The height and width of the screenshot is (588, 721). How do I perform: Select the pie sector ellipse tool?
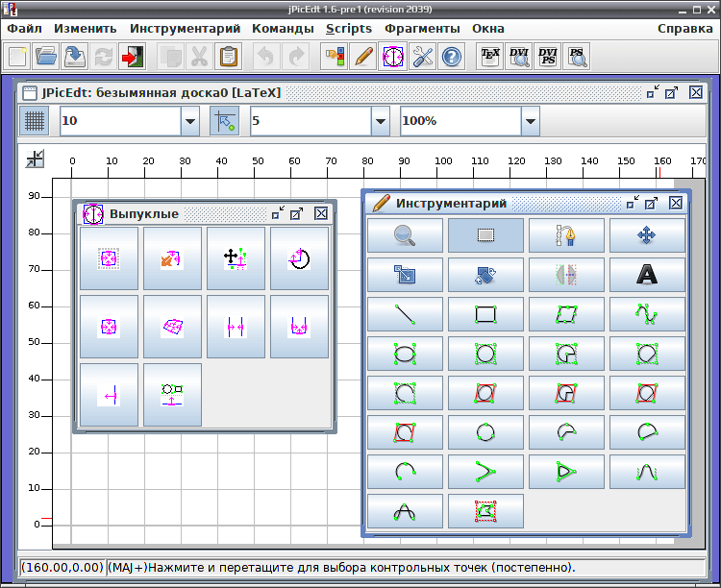[x=566, y=354]
